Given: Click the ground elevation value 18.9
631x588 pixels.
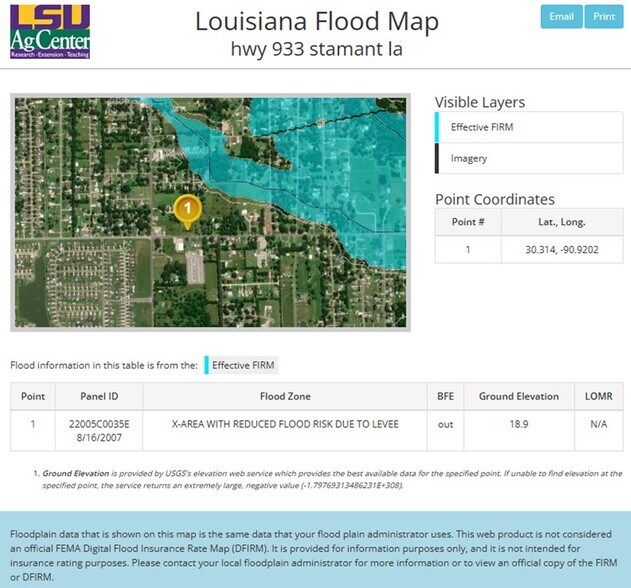Looking at the screenshot, I should 519,425.
